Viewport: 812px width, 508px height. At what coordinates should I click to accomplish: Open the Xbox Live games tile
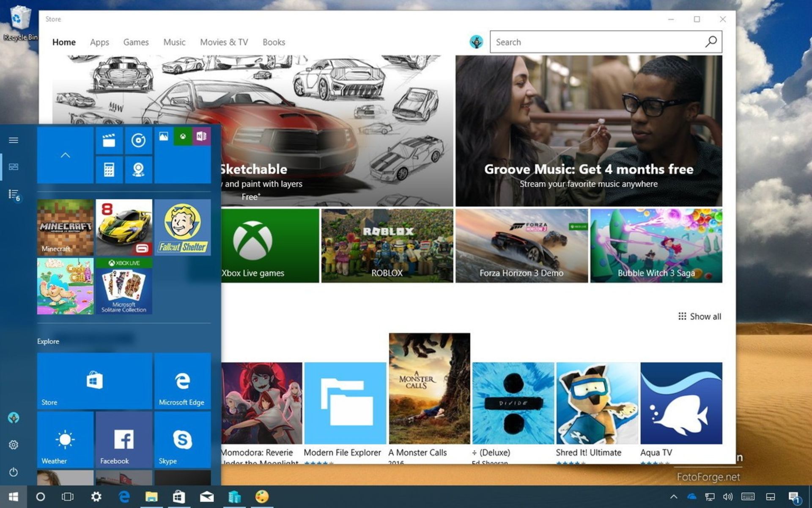click(x=270, y=246)
